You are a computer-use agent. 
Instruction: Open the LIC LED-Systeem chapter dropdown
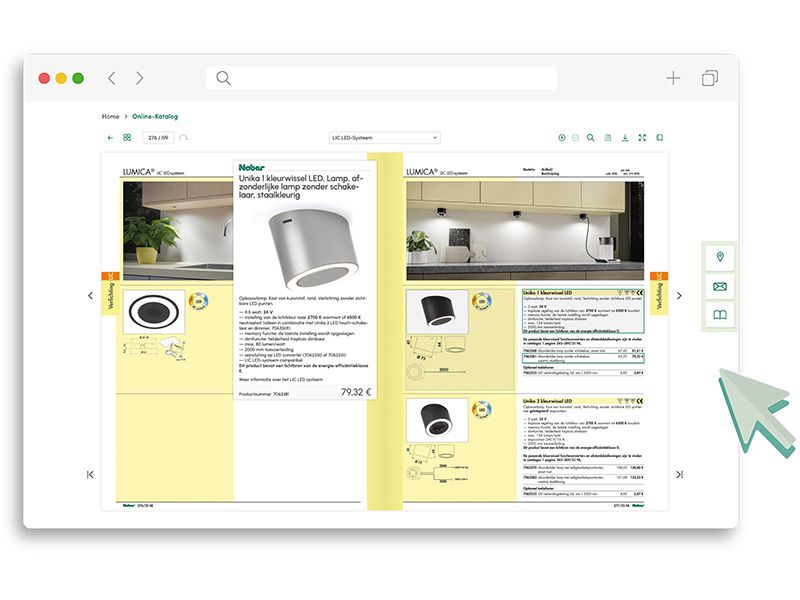pos(384,138)
